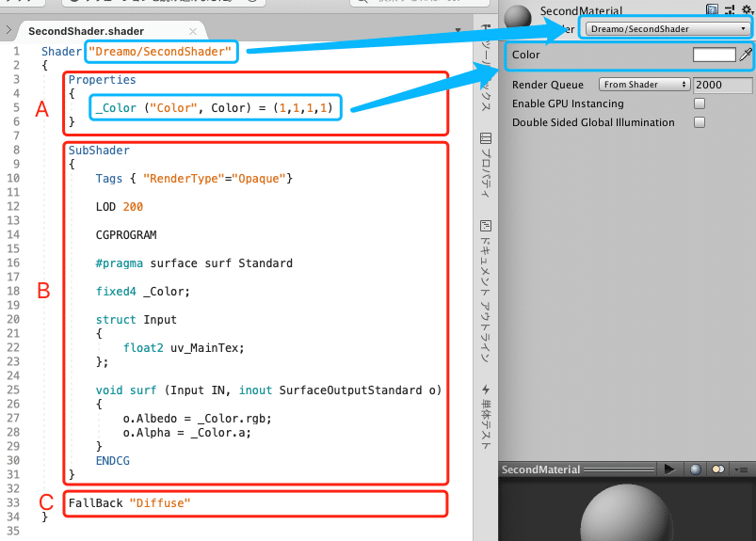Open the Properties pad icon in the editor sidebar

click(x=486, y=138)
